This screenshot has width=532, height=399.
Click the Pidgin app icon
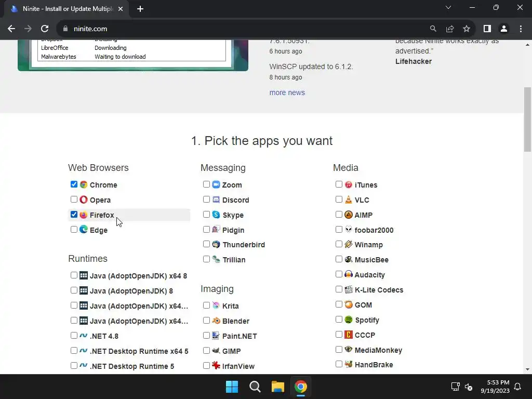click(216, 230)
